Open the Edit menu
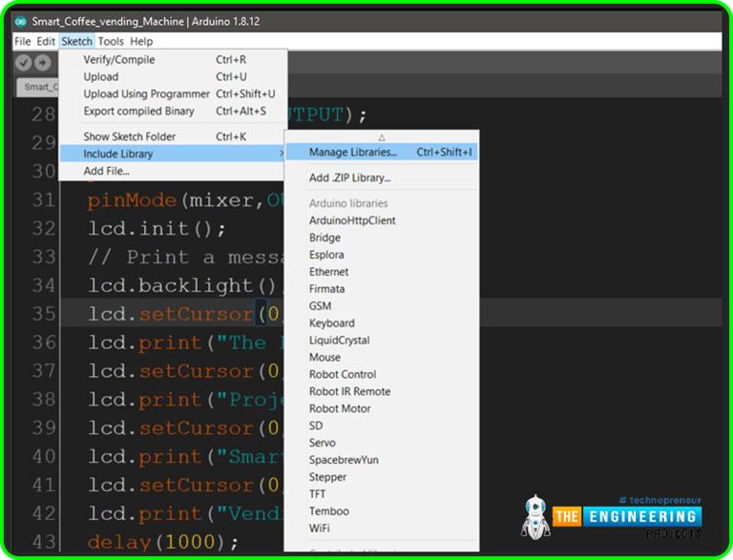The height and width of the screenshot is (560, 733). 46,42
